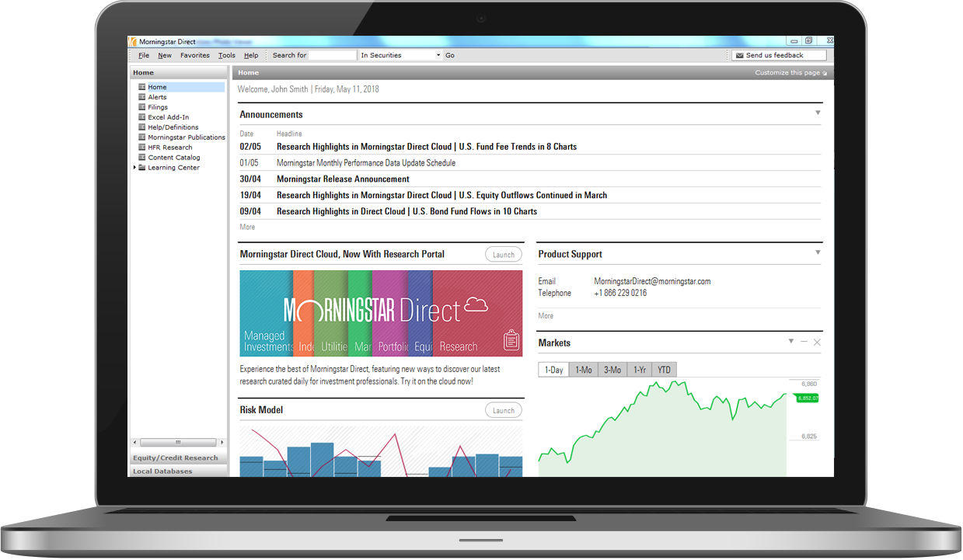The width and height of the screenshot is (963, 560).
Task: Click the HFR Research page icon
Action: pos(141,148)
